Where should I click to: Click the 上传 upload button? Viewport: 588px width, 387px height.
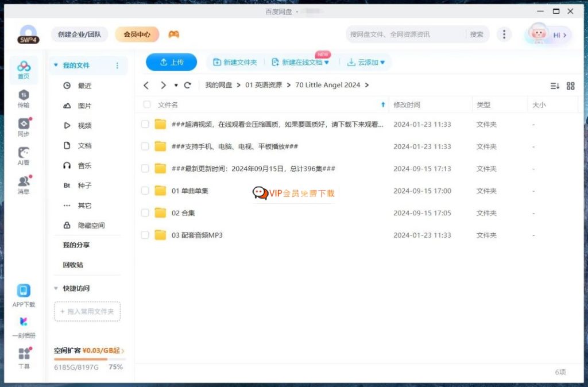point(171,62)
